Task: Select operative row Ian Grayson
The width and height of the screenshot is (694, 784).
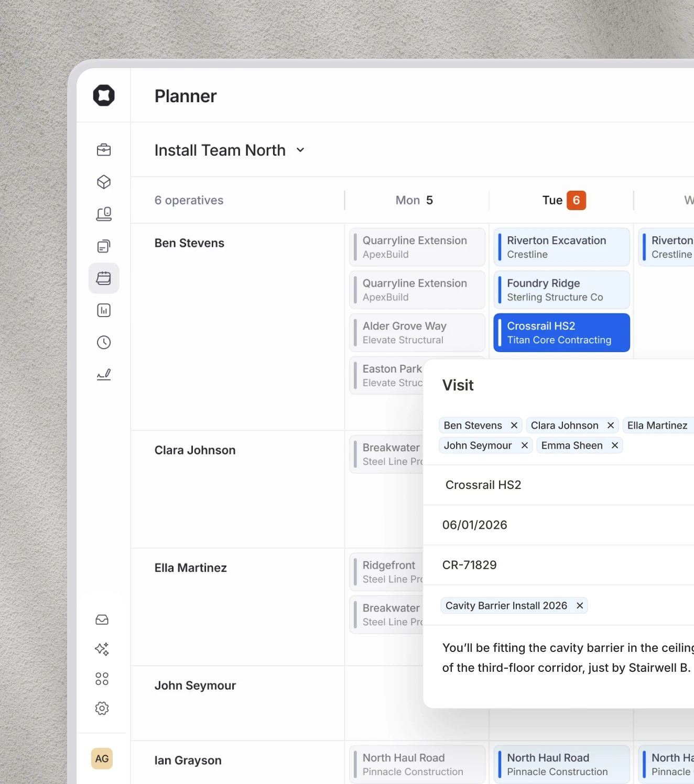Action: coord(188,760)
